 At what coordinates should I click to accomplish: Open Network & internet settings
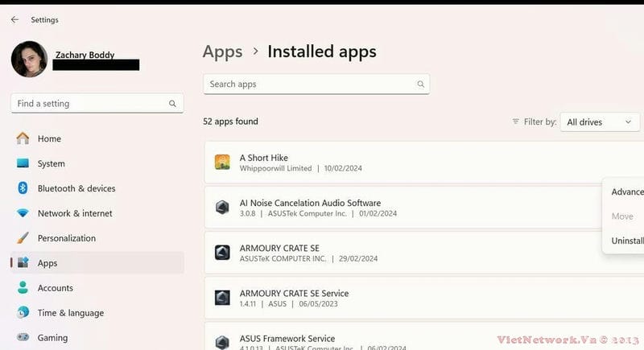97,213
